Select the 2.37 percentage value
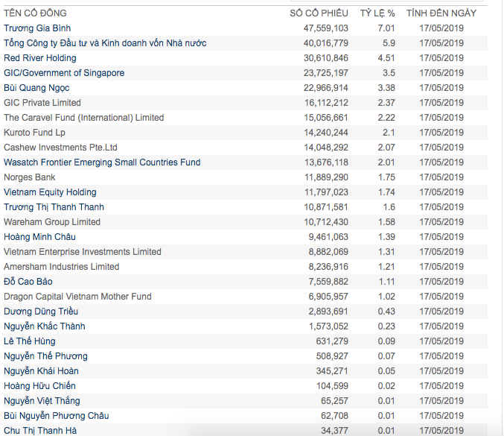This screenshot has height=436, width=504. (x=386, y=103)
